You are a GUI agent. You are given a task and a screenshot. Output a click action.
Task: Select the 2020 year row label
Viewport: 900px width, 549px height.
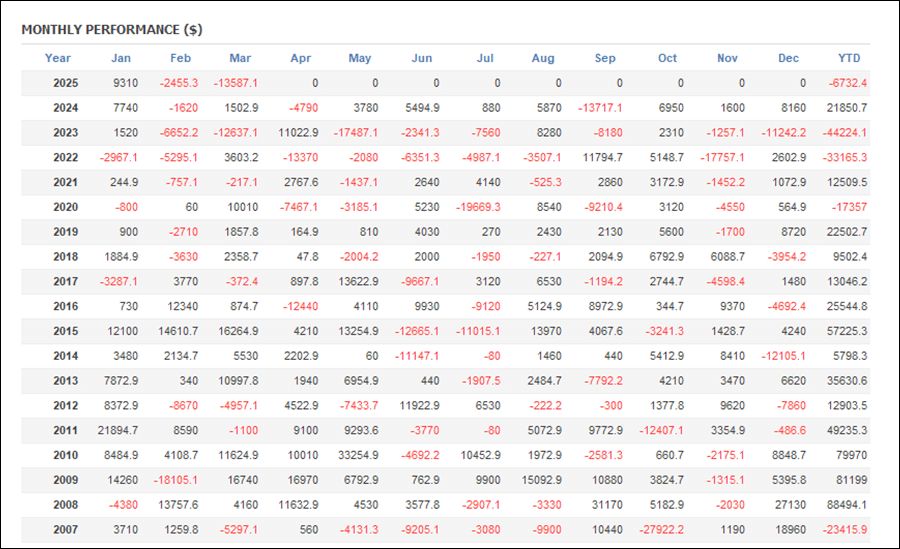65,207
